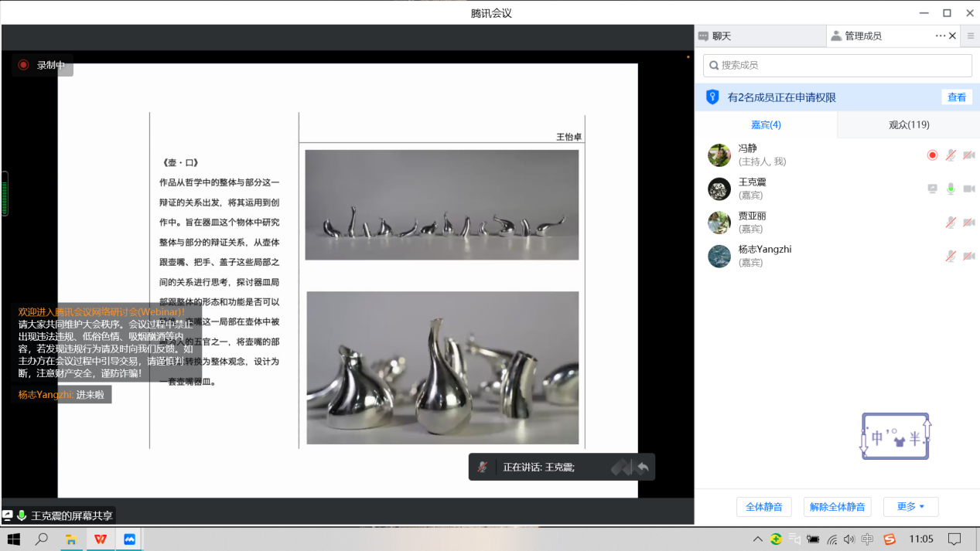The height and width of the screenshot is (551, 980).
Task: Click 查看 to review permission requests
Action: (x=957, y=97)
